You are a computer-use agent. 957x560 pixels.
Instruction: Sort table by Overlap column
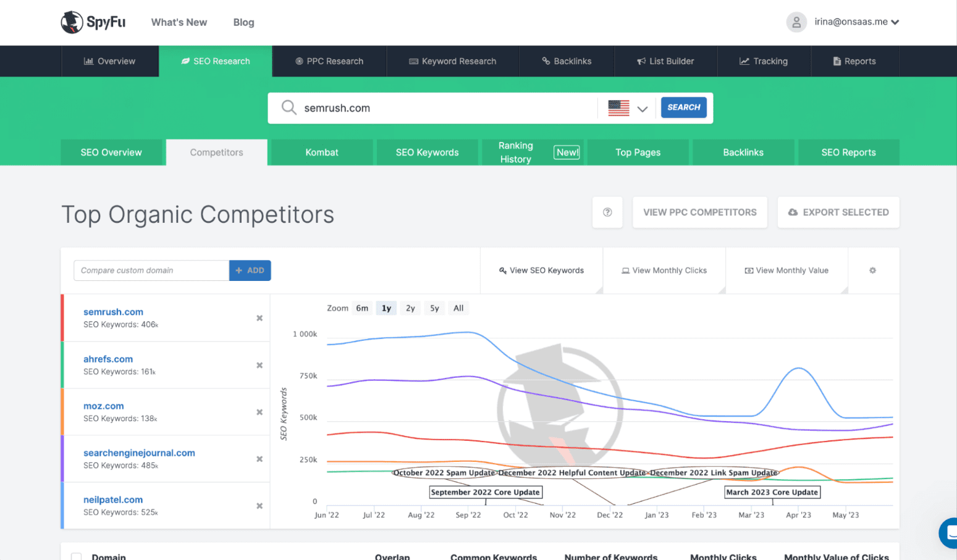392,556
